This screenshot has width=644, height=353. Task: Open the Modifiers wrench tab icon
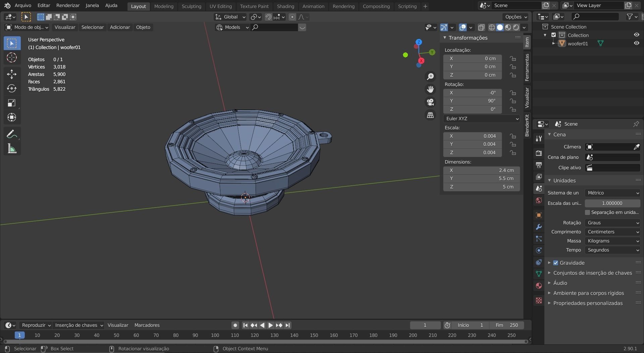click(x=539, y=227)
